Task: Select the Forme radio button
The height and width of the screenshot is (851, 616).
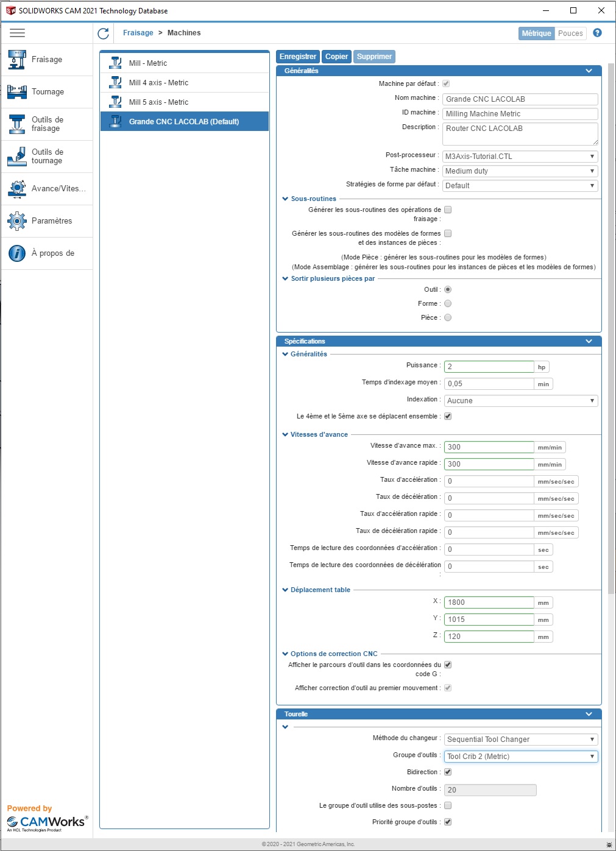Action: pyautogui.click(x=448, y=303)
